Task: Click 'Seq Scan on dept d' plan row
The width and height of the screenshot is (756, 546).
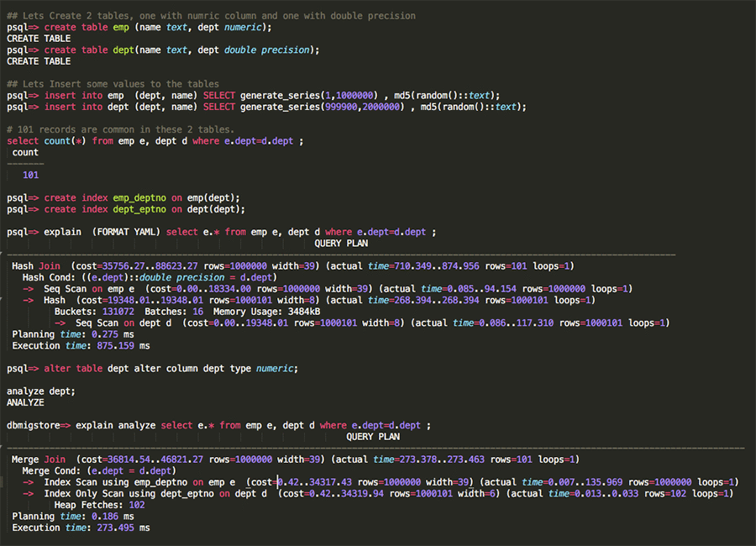Action: [x=362, y=323]
